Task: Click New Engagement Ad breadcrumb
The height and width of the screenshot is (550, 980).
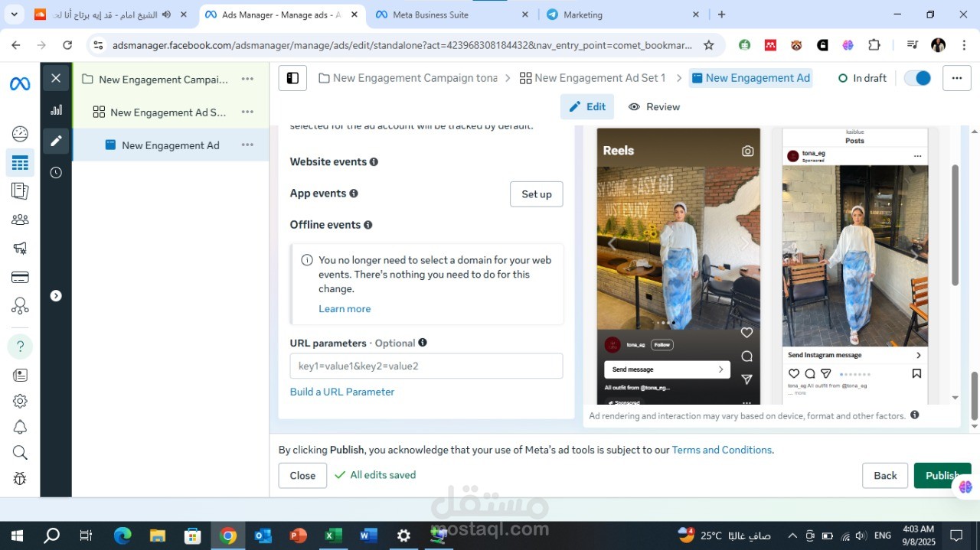Action: [x=750, y=78]
